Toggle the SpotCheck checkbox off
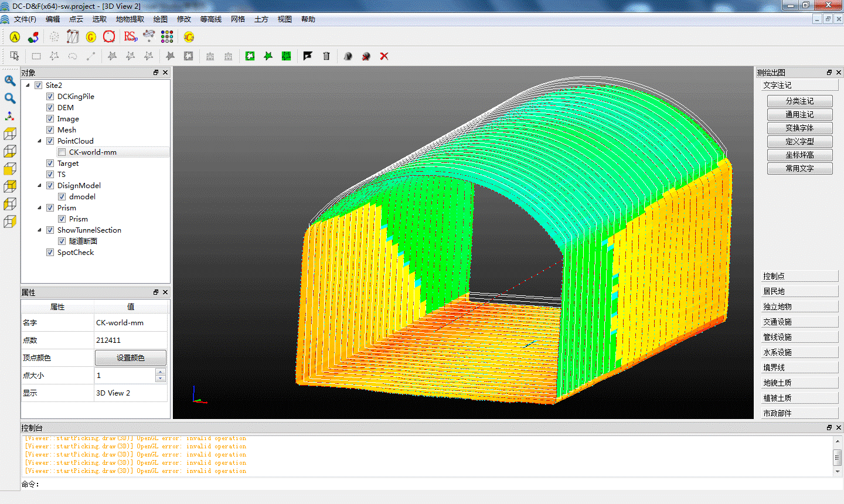The image size is (844, 504). pos(50,253)
